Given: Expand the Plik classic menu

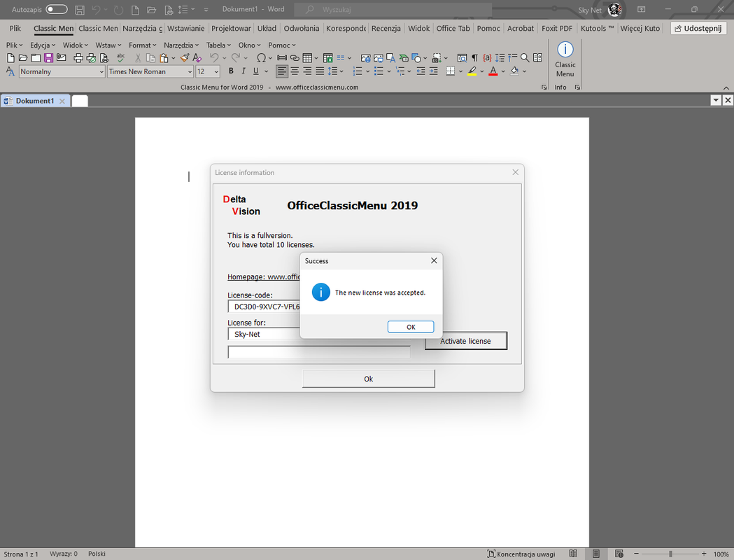Looking at the screenshot, I should pos(14,45).
